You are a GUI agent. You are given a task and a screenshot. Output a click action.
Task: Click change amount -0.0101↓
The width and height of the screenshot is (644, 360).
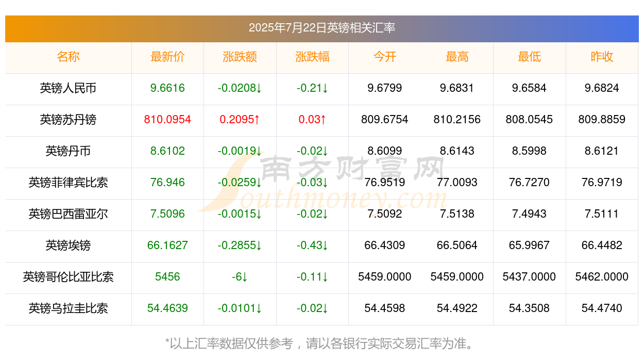tap(240, 308)
